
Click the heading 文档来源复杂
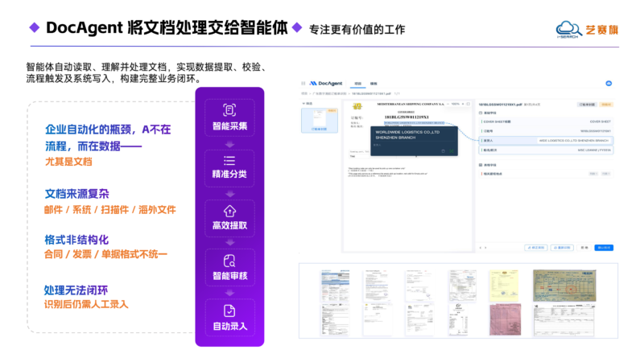tap(76, 194)
